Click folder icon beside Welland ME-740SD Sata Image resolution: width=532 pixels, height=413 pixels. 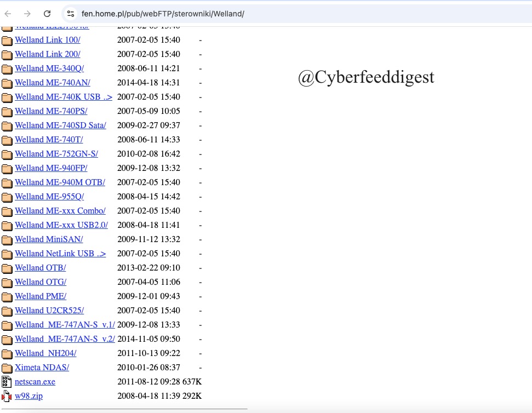click(x=7, y=126)
